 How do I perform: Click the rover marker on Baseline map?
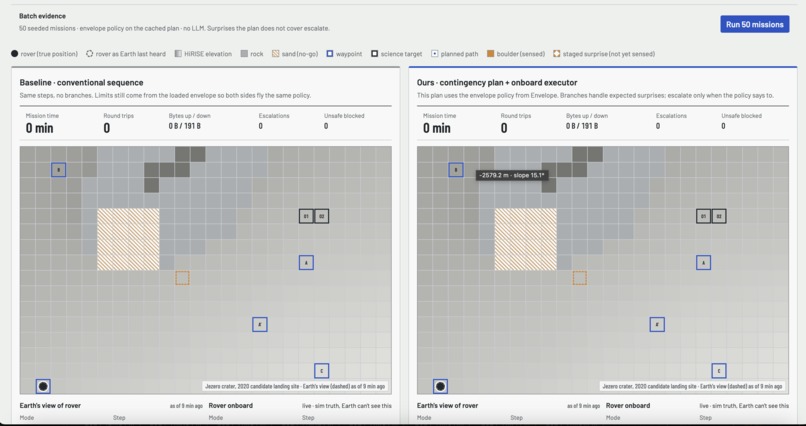(43, 386)
